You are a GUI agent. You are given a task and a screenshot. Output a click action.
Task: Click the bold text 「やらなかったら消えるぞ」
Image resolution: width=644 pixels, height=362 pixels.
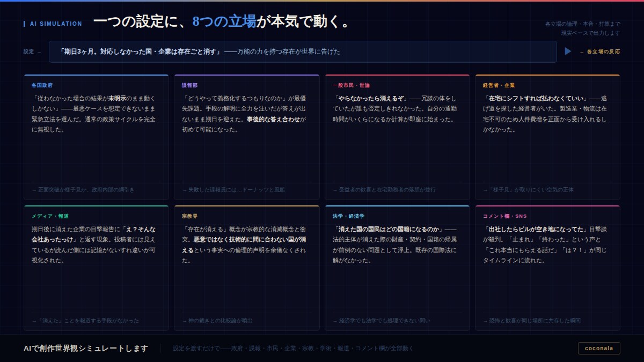pyautogui.click(x=370, y=99)
